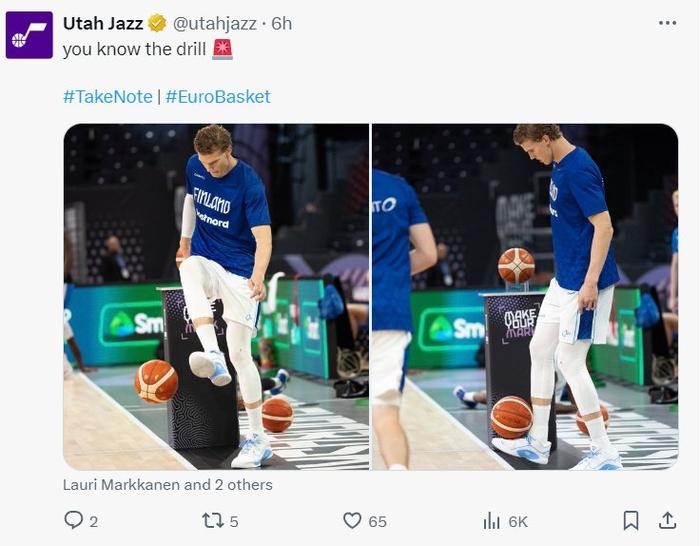This screenshot has width=700, height=546.
Task: Enlarge the left photo of player kicking ball
Action: coord(216,297)
